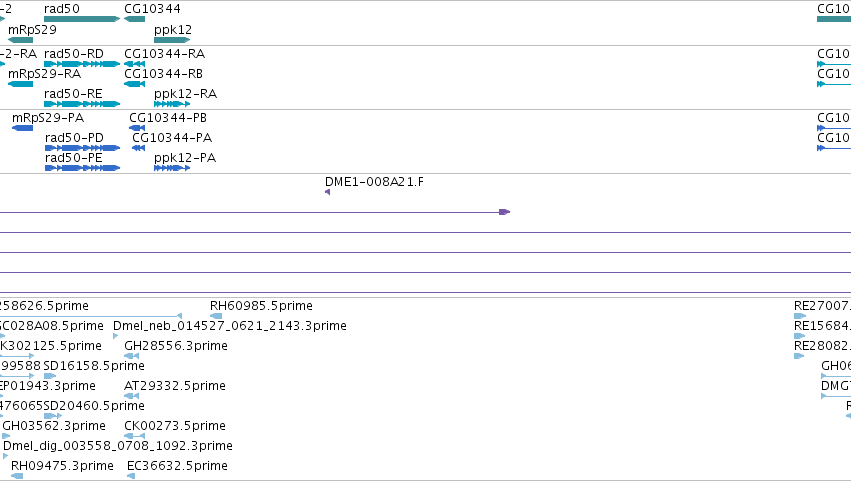Open the RH60985.5prime EST label
Screen dimensions: 851x481
pyautogui.click(x=261, y=306)
